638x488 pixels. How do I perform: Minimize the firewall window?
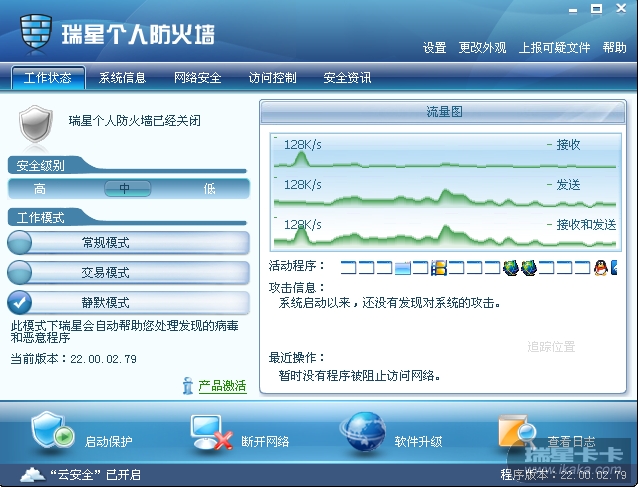point(573,10)
